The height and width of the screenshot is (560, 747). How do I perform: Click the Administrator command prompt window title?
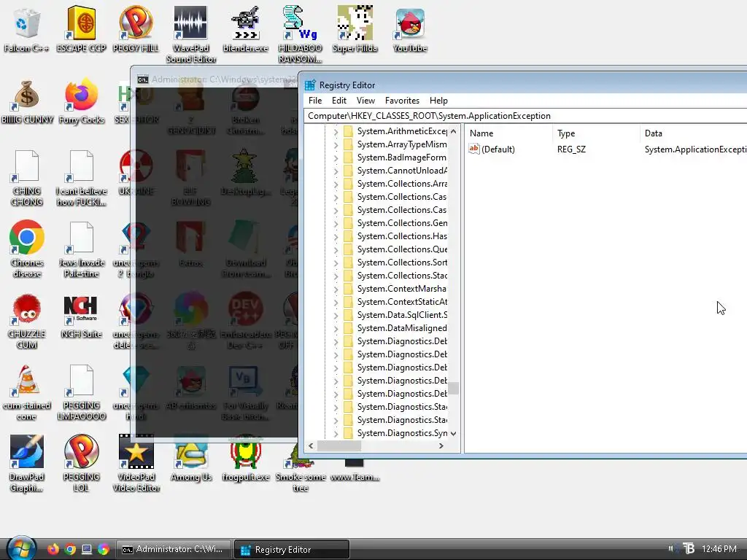pyautogui.click(x=224, y=79)
